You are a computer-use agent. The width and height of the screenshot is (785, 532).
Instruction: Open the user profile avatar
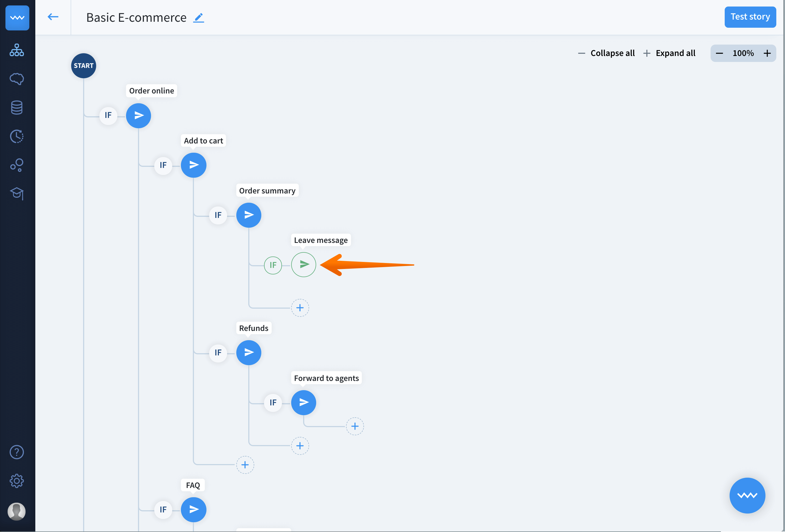(17, 511)
